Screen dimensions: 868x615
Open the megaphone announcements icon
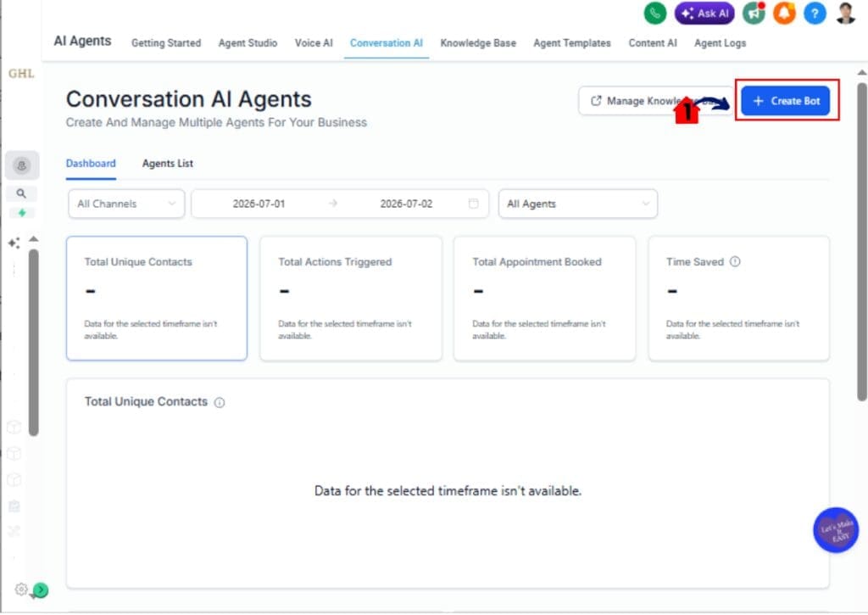(x=754, y=14)
